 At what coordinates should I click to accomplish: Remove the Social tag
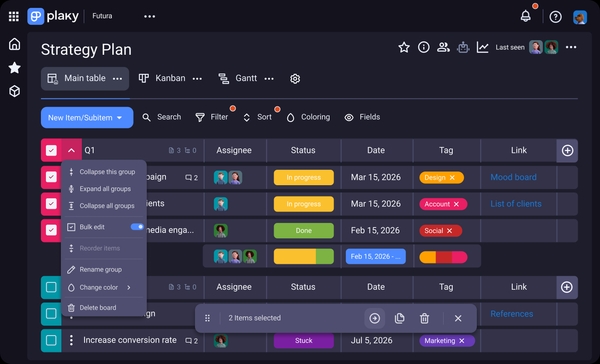(450, 230)
